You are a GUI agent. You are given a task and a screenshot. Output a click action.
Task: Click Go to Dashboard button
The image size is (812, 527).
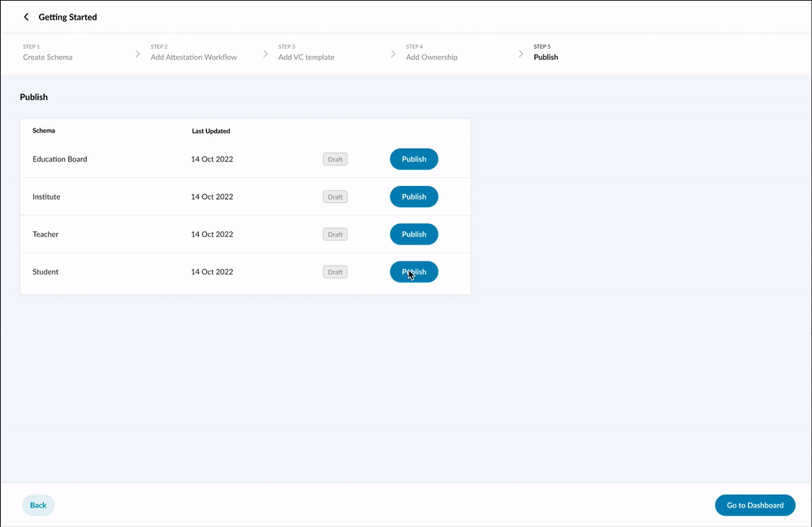coord(754,505)
